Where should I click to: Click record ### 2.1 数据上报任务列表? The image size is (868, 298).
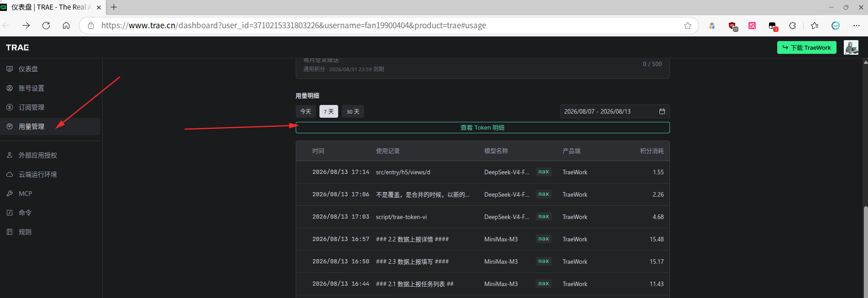coord(415,284)
